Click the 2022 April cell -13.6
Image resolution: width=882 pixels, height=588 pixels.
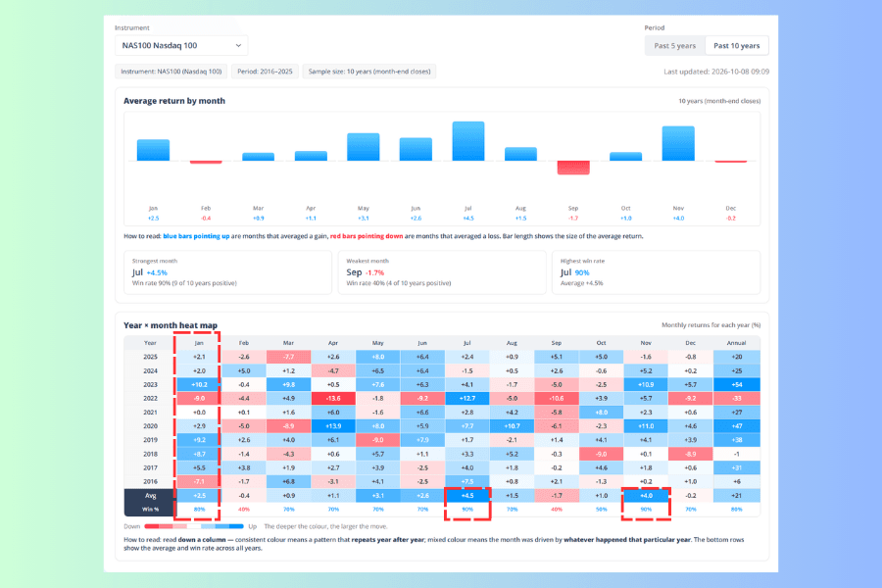(333, 399)
